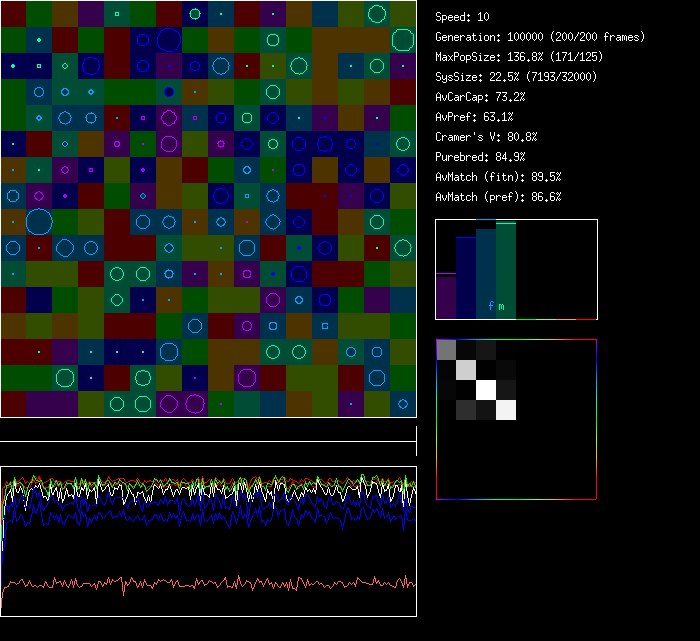Click the large cyan circle on grid's left edge
This screenshot has height=641, width=700.
click(x=39, y=221)
